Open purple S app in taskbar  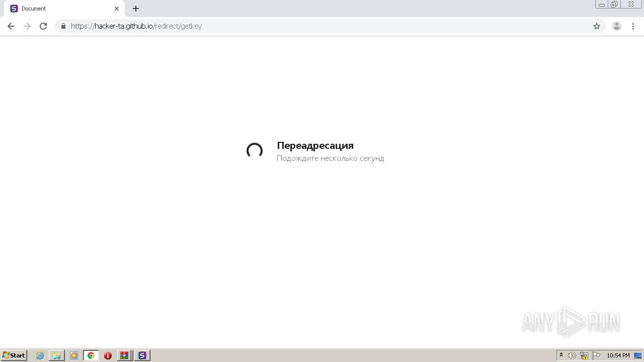point(142,355)
